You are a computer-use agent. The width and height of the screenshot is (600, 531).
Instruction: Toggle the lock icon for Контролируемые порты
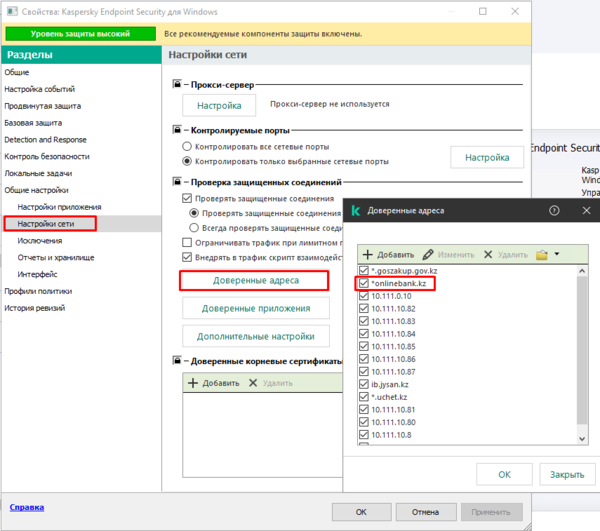pyautogui.click(x=177, y=130)
